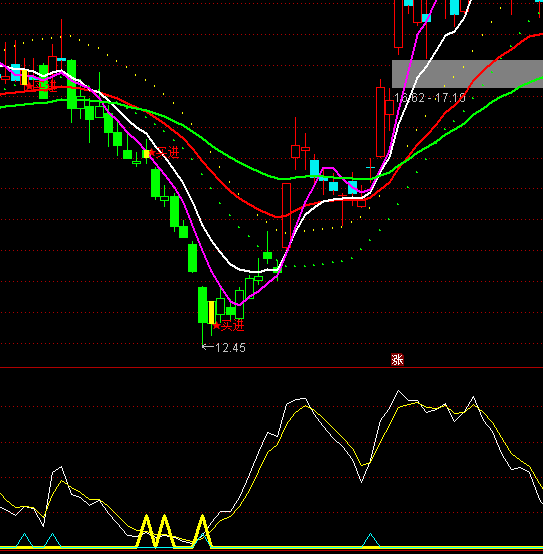This screenshot has width=543, height=554.
Task: Click the second cyan triangle at the indicator's lower left
Action: pos(52,540)
